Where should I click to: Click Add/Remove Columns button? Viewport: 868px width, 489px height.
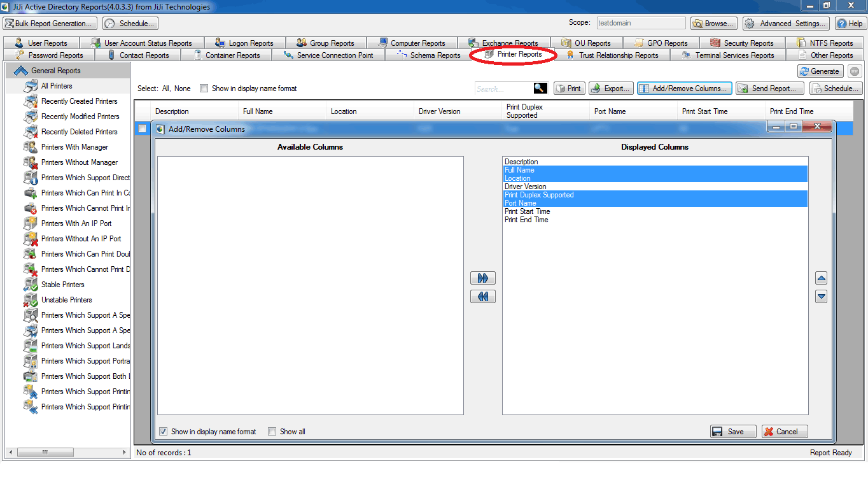(685, 89)
